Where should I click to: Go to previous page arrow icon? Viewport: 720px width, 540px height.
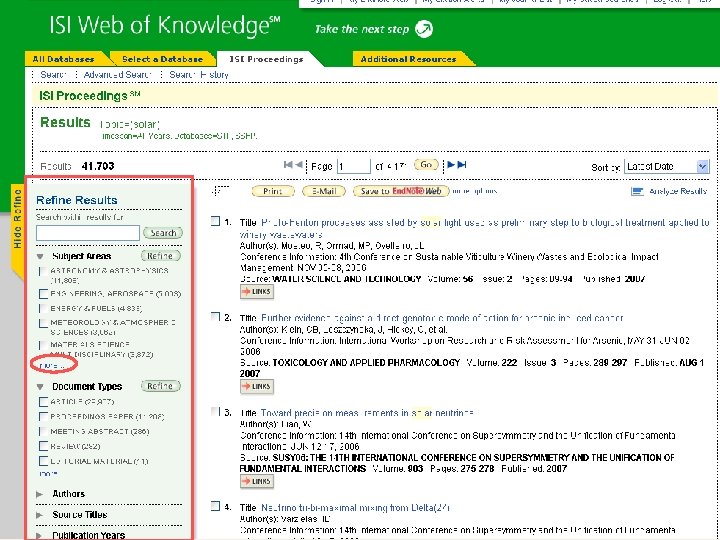[299, 165]
